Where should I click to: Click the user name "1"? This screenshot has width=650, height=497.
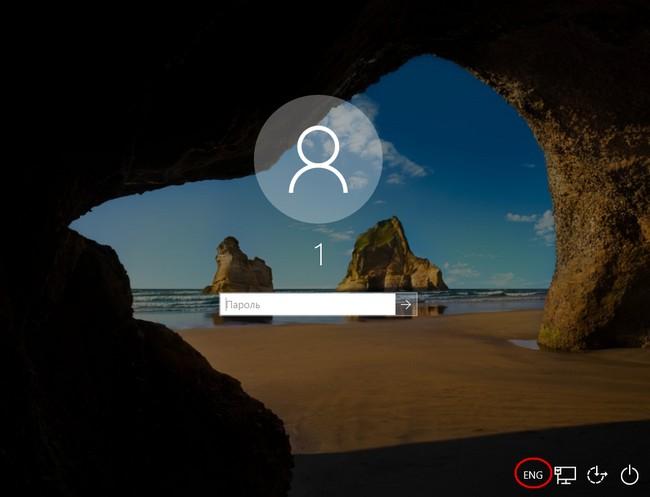(319, 255)
